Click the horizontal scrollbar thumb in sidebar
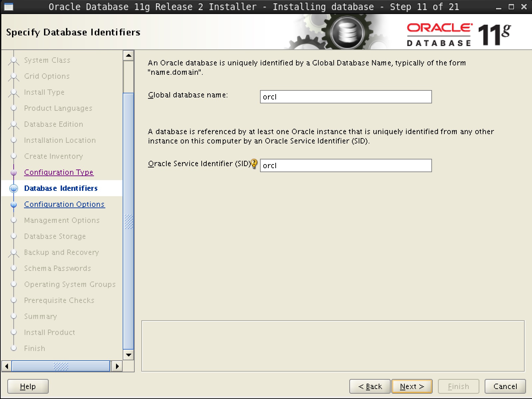This screenshot has width=532, height=399. [x=61, y=366]
